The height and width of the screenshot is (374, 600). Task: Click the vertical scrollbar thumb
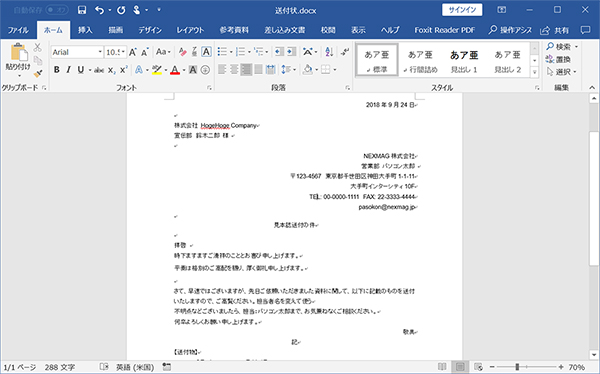point(593,198)
